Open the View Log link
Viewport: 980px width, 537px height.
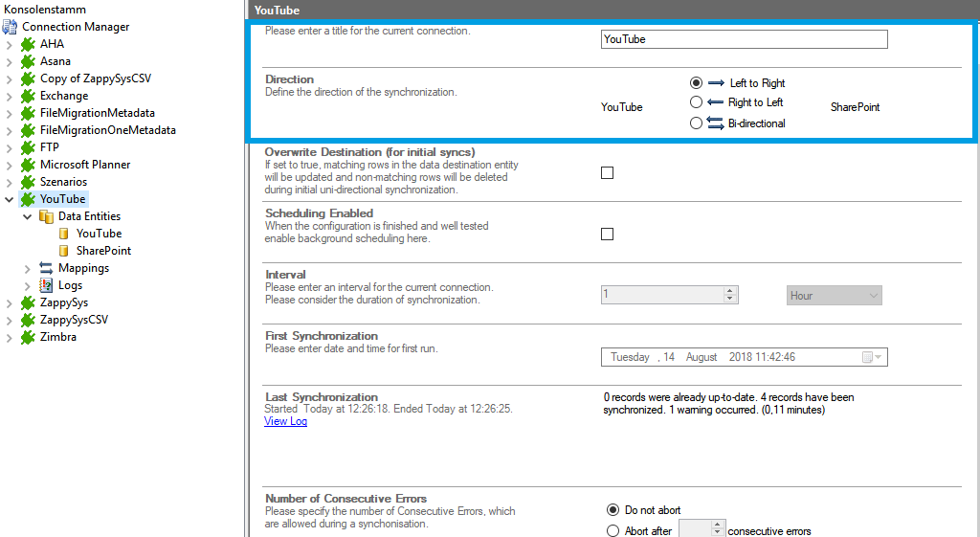[285, 421]
